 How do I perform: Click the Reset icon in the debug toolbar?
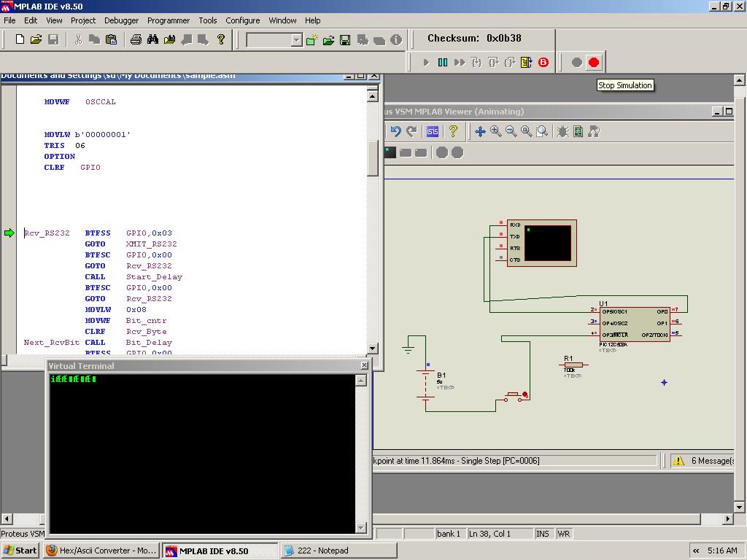(526, 63)
